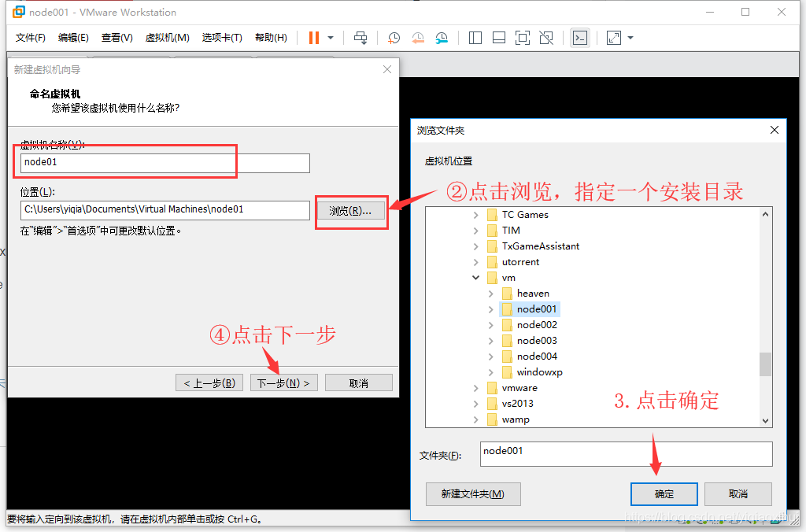Open the 文件(F) menu

point(31,38)
